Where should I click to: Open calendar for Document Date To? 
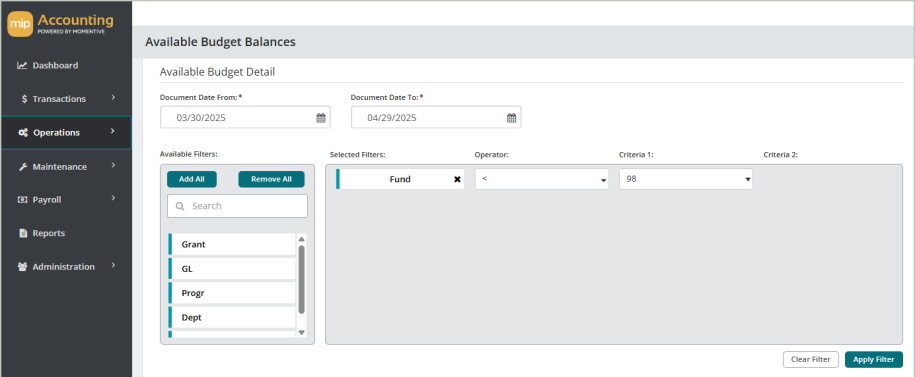pyautogui.click(x=511, y=118)
